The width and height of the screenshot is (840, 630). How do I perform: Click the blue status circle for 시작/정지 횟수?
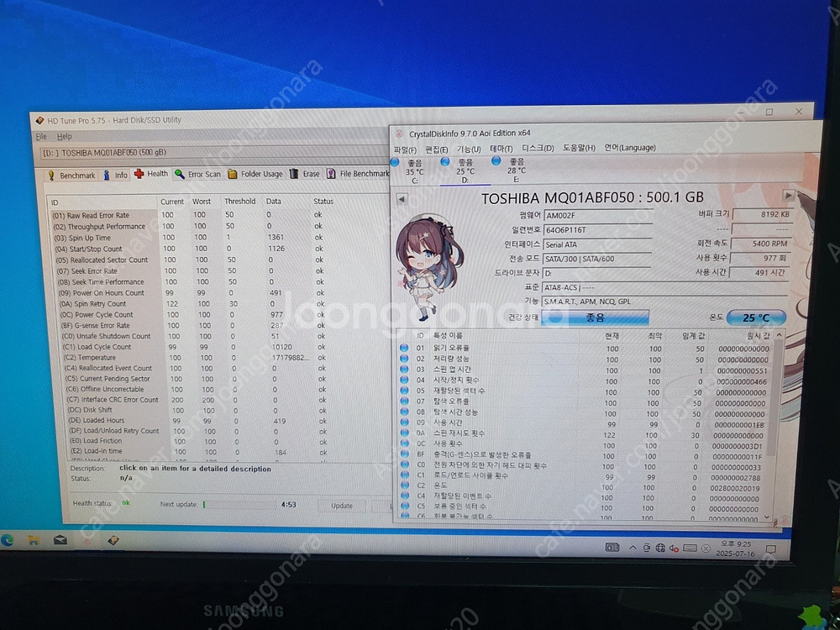tap(405, 380)
